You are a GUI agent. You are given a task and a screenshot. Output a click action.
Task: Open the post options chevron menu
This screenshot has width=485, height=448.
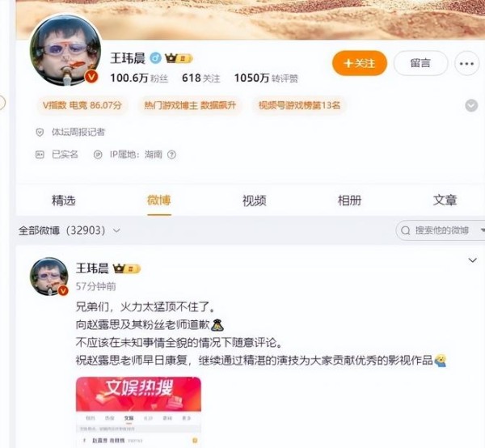pos(472,260)
